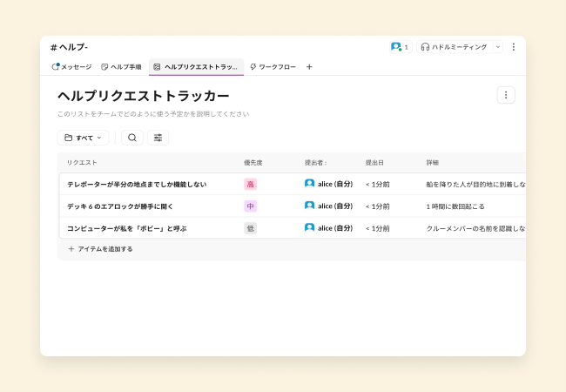This screenshot has width=566, height=392.
Task: Open the ワークフロー tab
Action: tap(273, 67)
